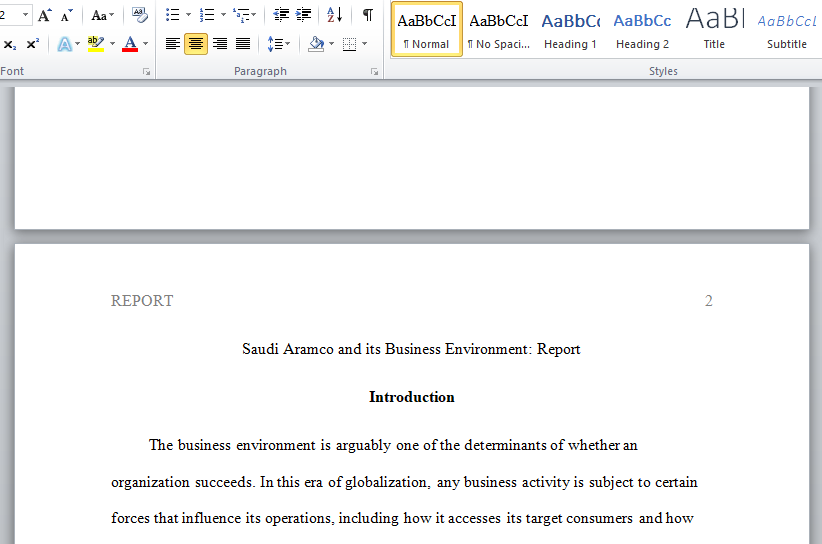The width and height of the screenshot is (822, 544).
Task: Open the Line Spacing dropdown arrow
Action: tap(287, 44)
